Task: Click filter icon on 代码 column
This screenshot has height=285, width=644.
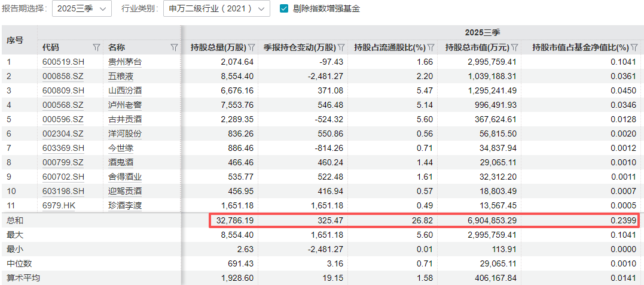Action: 96,47
